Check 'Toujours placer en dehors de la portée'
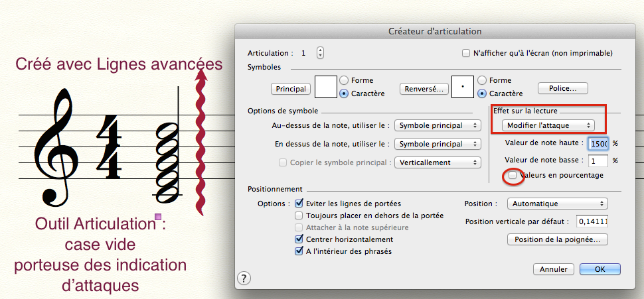 point(299,215)
